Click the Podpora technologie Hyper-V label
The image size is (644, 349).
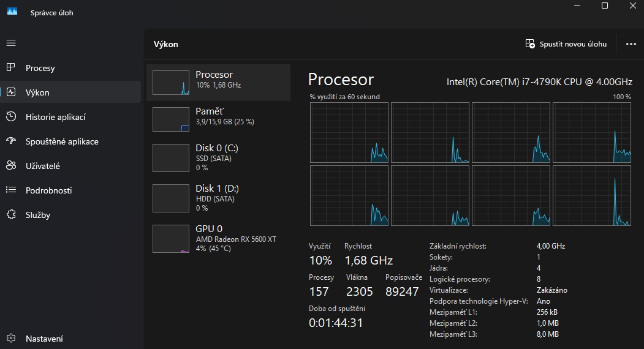[479, 301]
